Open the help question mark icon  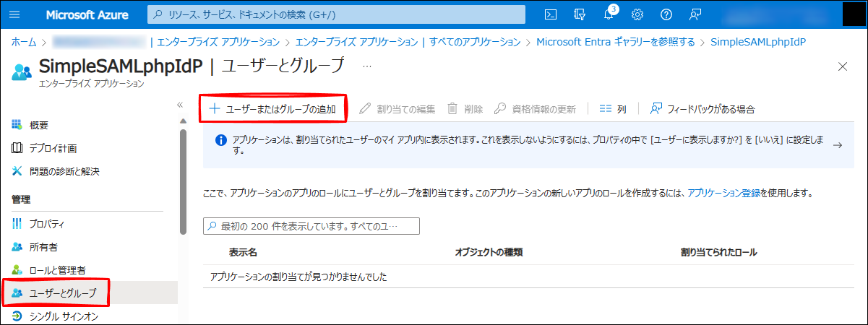[x=666, y=14]
